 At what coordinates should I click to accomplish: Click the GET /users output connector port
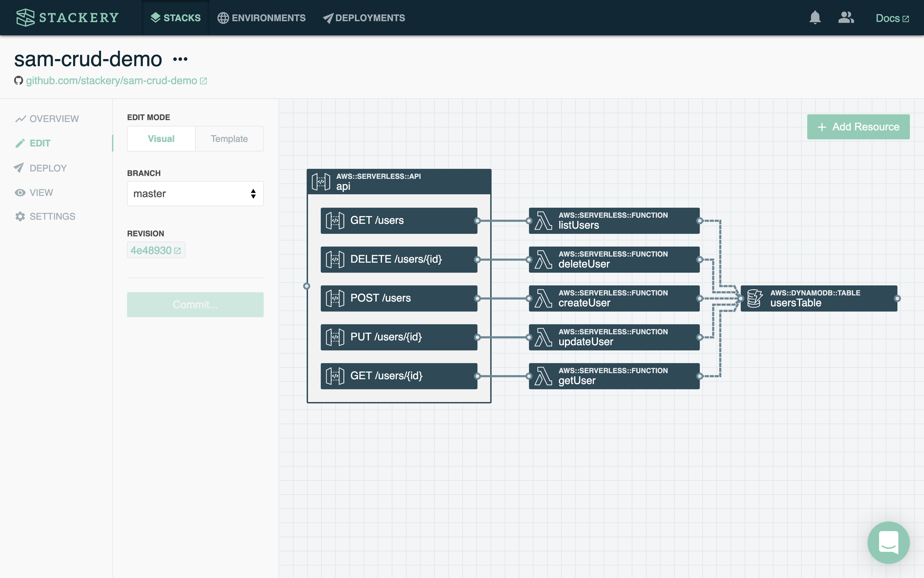point(477,221)
